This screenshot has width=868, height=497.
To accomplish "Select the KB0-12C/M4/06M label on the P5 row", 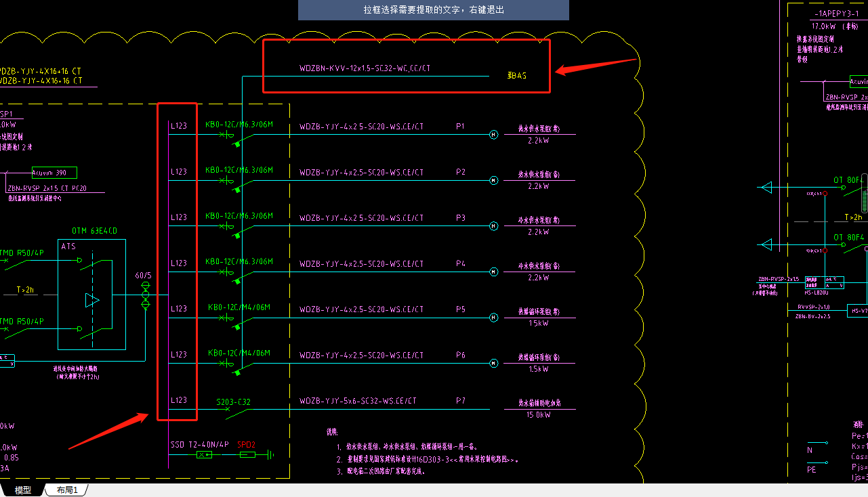I will pyautogui.click(x=239, y=307).
